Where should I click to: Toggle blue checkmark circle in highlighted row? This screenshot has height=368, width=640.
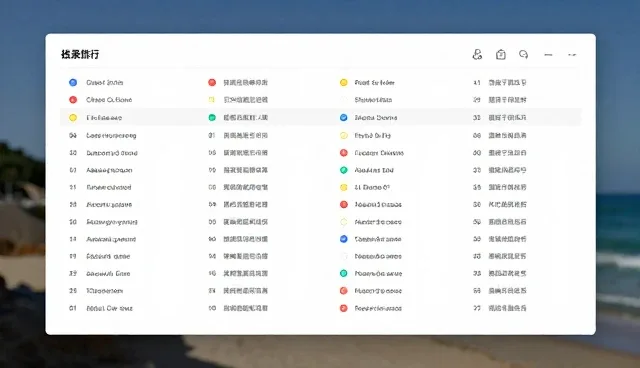coord(344,117)
